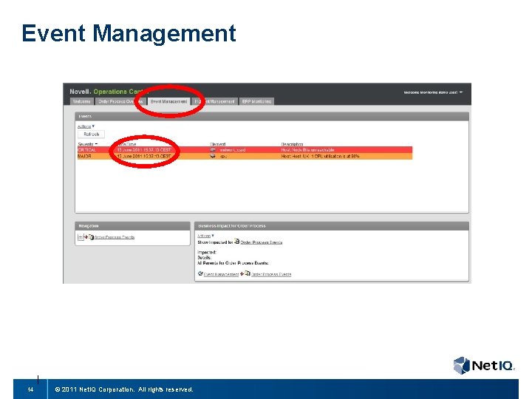Expand Actions menu in Events panel
Screen dimensions: 532x399
pyautogui.click(x=86, y=126)
